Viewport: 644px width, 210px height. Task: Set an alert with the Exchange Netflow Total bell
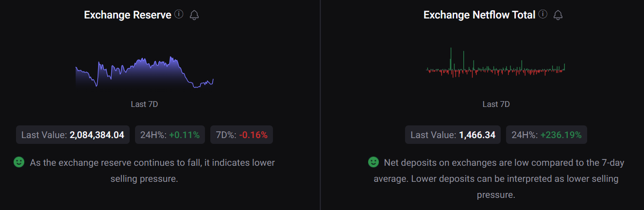558,15
